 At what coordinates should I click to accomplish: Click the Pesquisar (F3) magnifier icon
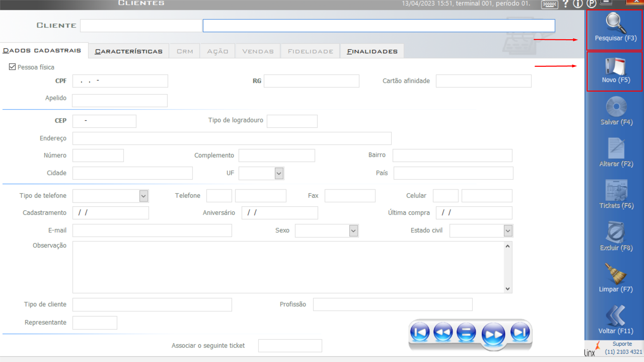coord(615,23)
